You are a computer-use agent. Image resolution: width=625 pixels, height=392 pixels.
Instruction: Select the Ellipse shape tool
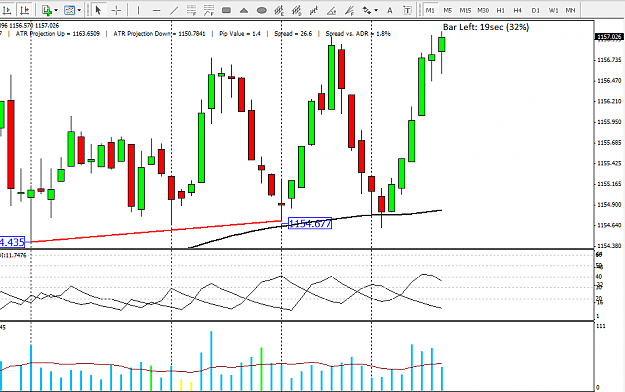pyautogui.click(x=261, y=10)
